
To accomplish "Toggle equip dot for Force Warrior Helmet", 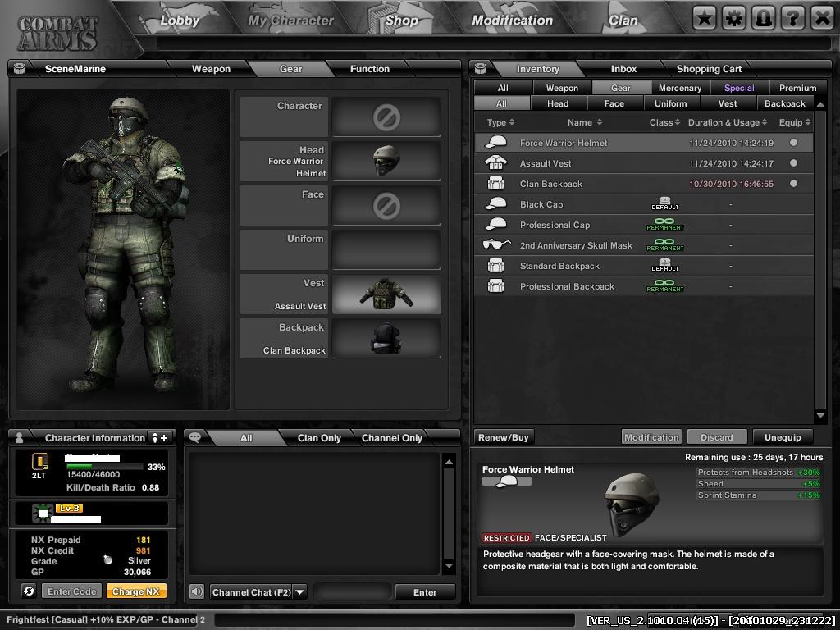I will 793,143.
